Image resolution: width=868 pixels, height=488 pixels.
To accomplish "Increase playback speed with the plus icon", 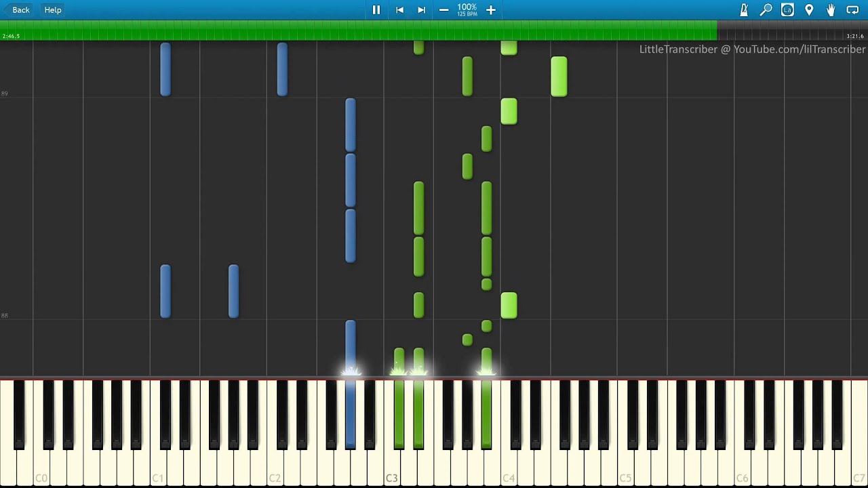I will click(491, 9).
